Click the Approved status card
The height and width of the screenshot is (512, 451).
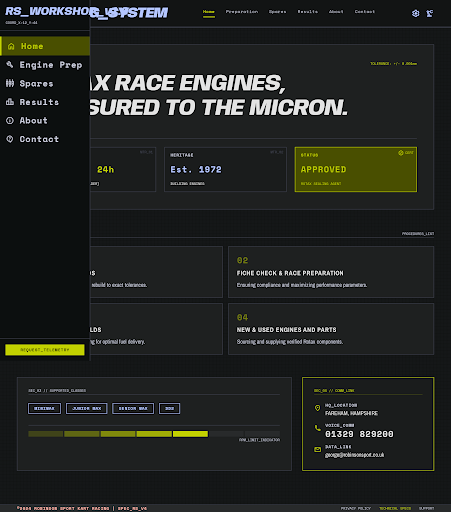coord(356,169)
